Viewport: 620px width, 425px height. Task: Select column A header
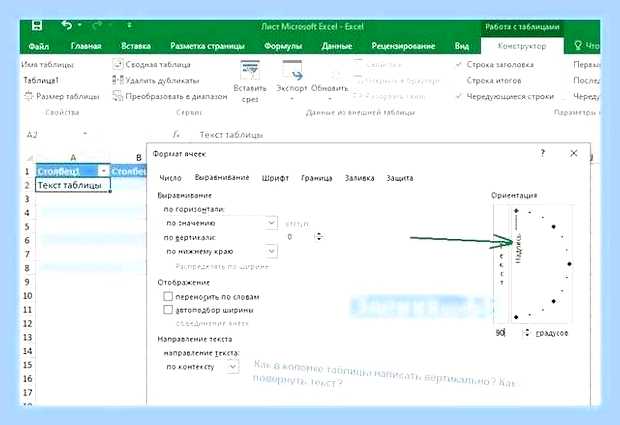click(x=73, y=158)
